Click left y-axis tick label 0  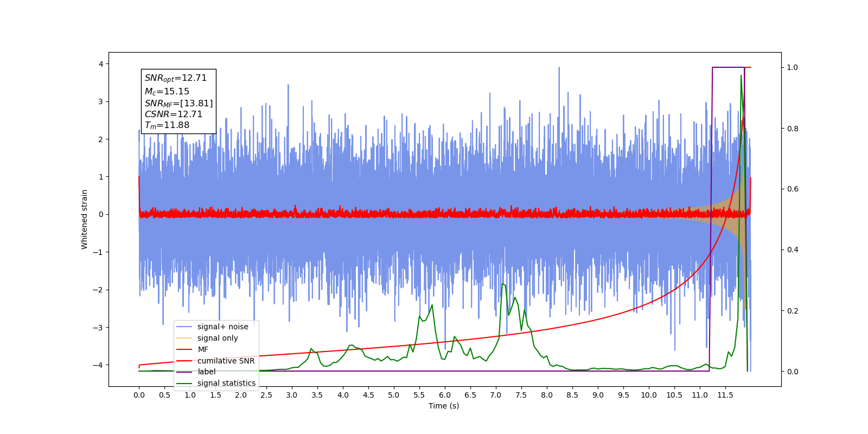tap(101, 214)
